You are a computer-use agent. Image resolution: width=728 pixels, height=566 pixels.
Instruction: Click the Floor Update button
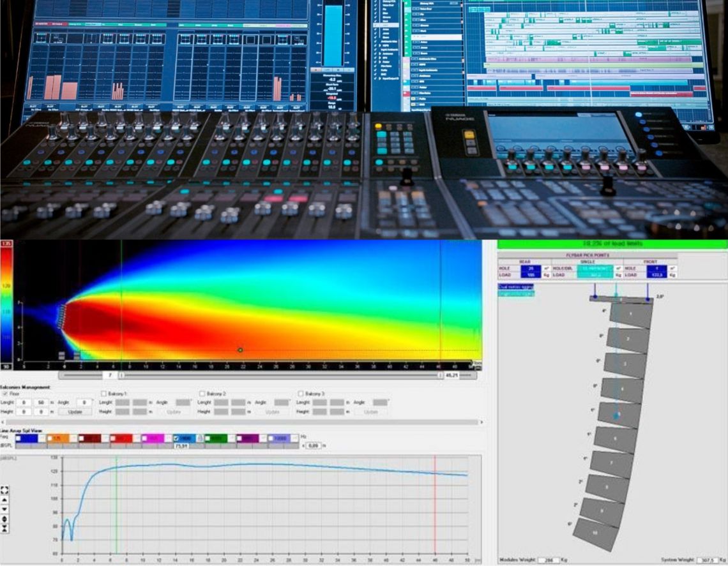[x=75, y=412]
